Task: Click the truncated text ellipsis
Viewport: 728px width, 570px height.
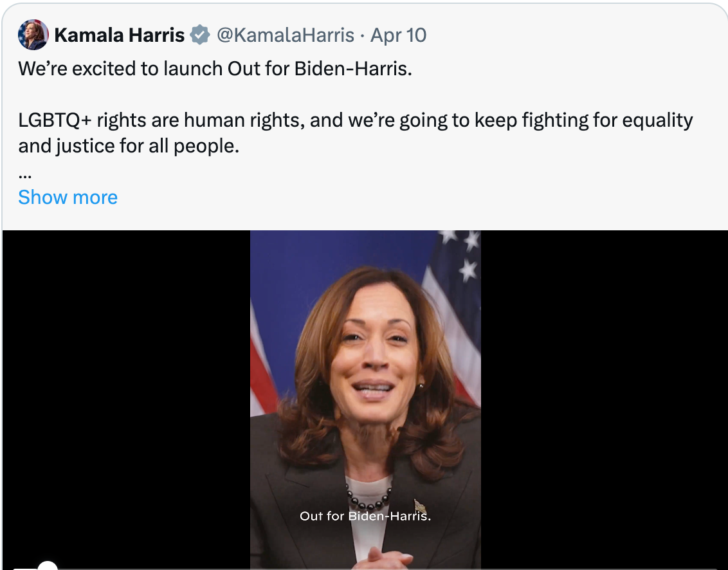Action: point(25,174)
